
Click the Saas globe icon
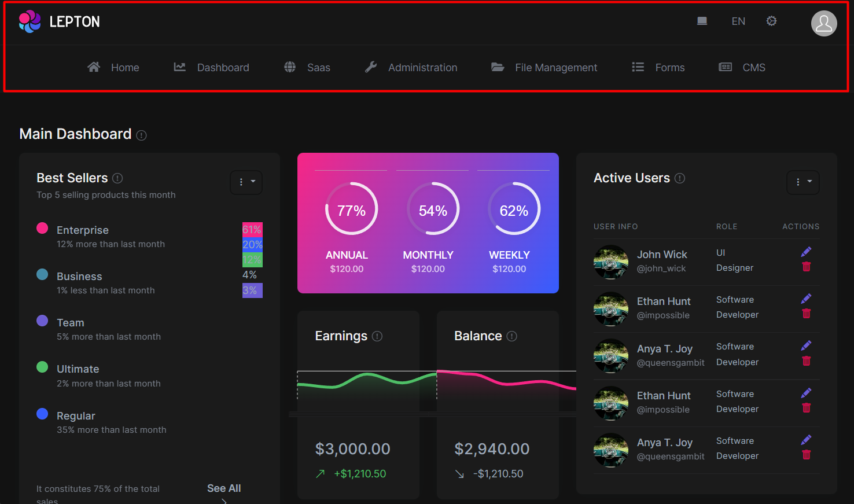pyautogui.click(x=290, y=67)
